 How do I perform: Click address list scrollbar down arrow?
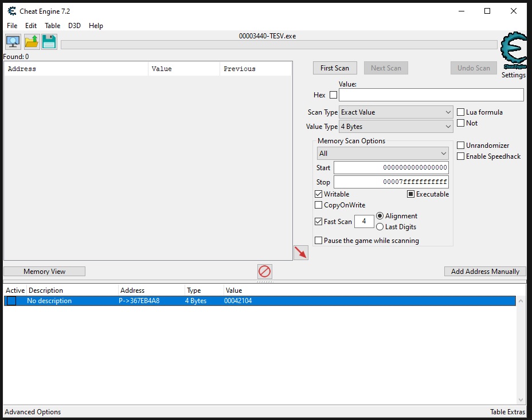pos(521,400)
